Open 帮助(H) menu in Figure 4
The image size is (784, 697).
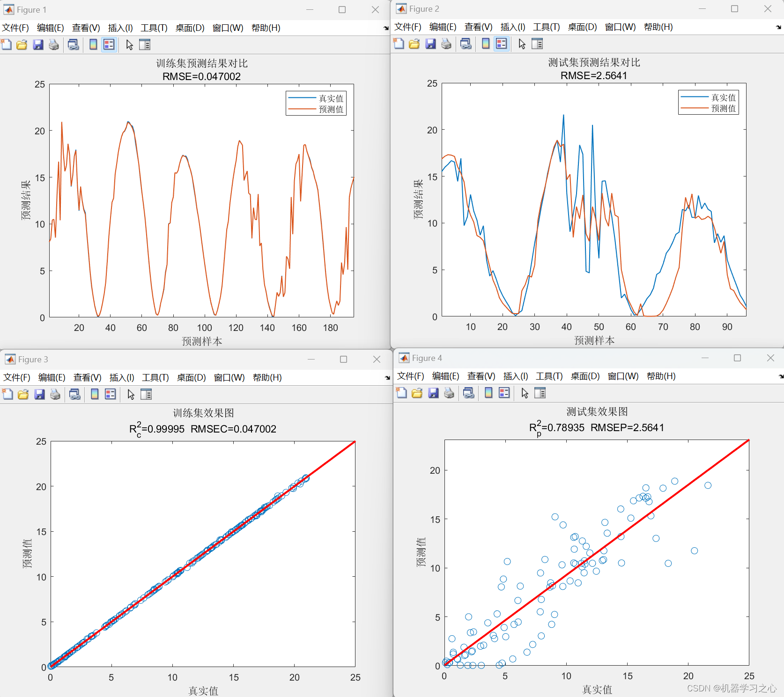pyautogui.click(x=661, y=376)
